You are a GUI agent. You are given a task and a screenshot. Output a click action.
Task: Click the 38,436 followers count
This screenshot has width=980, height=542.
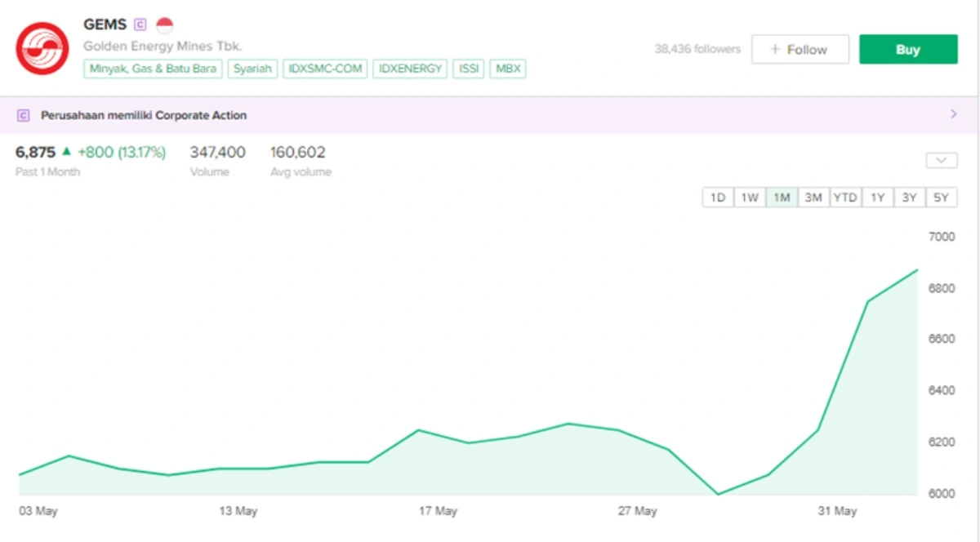pyautogui.click(x=697, y=49)
